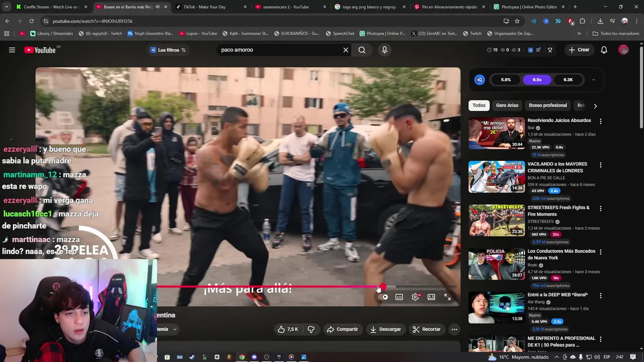Click the small vidIQ logo in header

(530, 50)
